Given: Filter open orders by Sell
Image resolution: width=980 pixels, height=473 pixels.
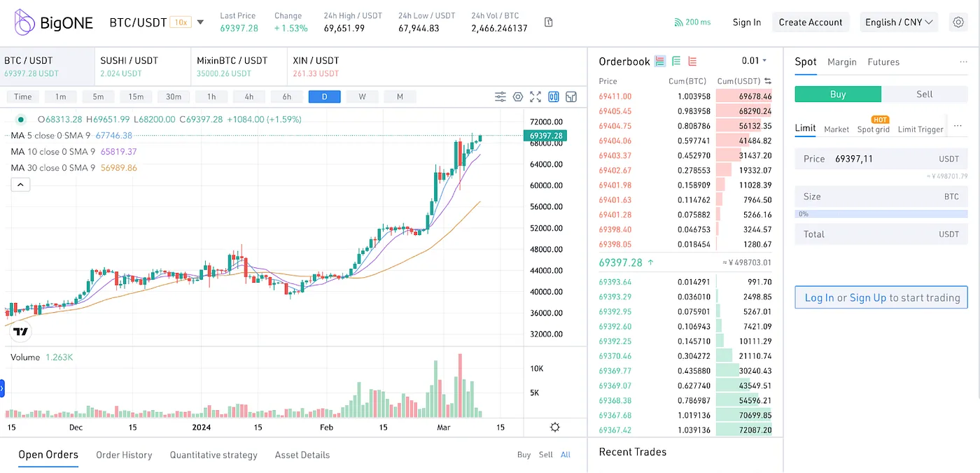Looking at the screenshot, I should 546,455.
